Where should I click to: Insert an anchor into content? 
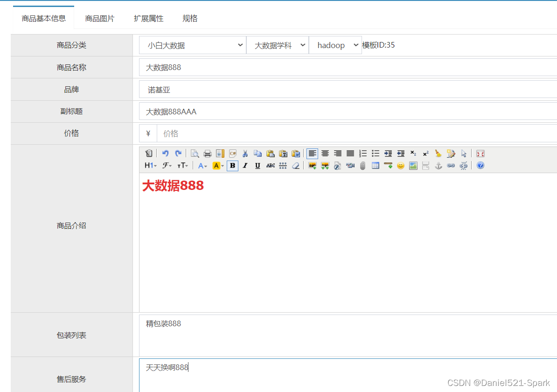coord(439,165)
